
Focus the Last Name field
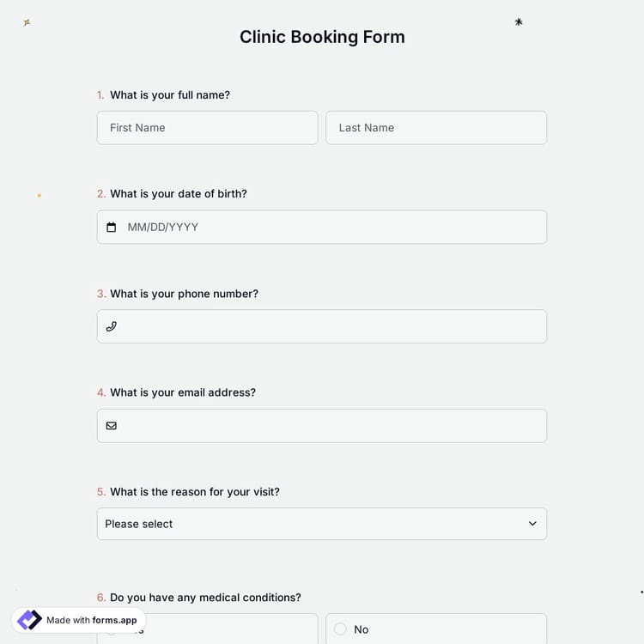[436, 128]
